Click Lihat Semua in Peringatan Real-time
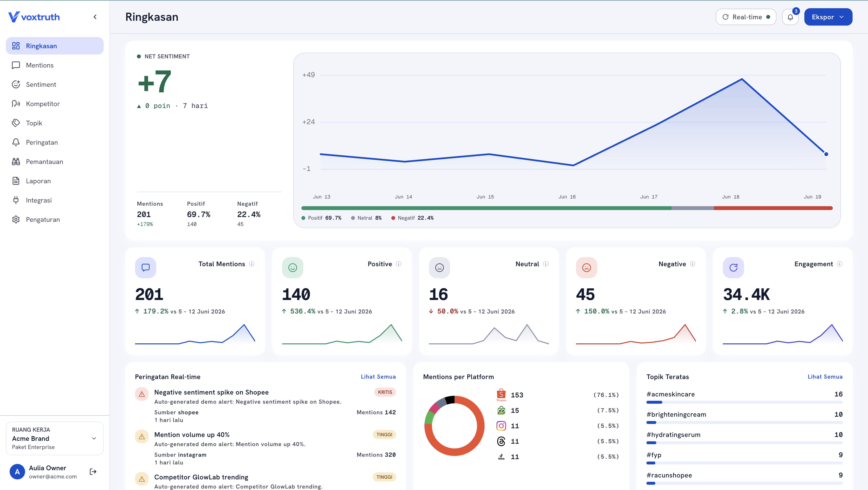Screen dimensions: 868x490 point(378,376)
